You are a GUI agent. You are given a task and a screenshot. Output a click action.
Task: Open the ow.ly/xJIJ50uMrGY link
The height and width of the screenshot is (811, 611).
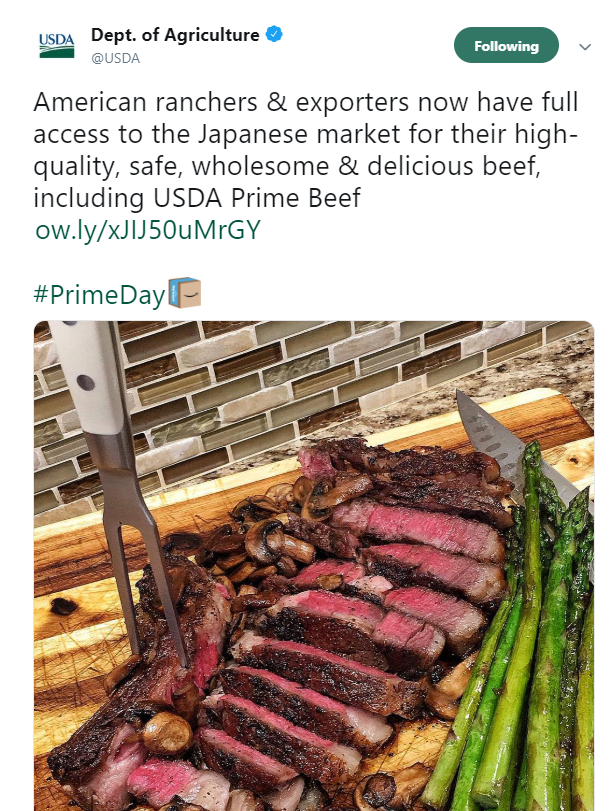[147, 230]
